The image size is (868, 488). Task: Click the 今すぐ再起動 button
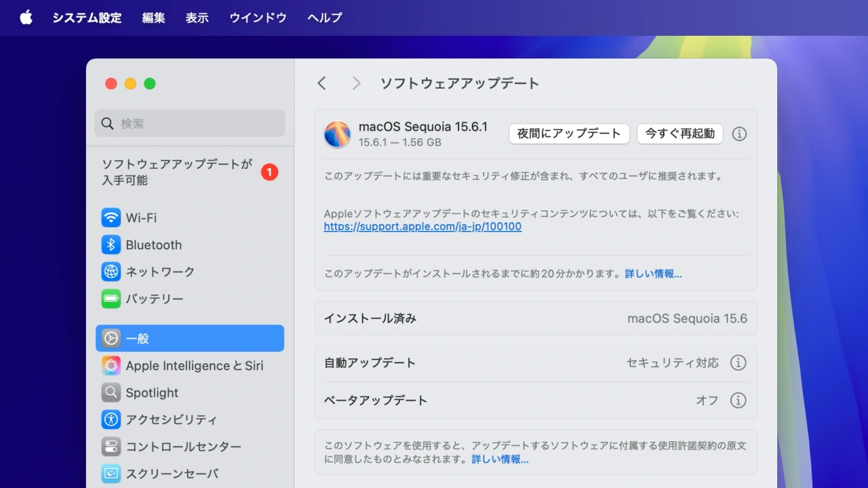(679, 134)
